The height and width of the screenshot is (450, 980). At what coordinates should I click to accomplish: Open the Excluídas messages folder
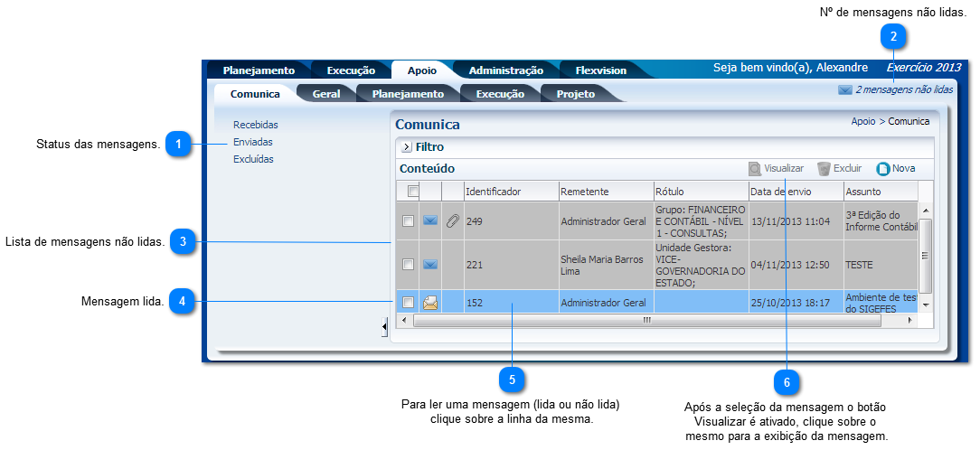253,159
